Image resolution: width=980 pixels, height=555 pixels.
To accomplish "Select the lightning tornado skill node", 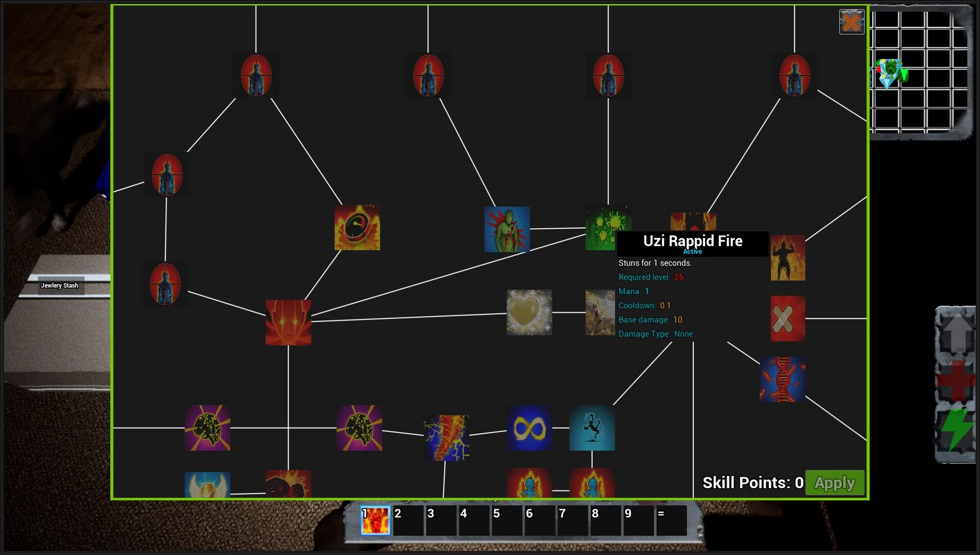I will pyautogui.click(x=446, y=438).
